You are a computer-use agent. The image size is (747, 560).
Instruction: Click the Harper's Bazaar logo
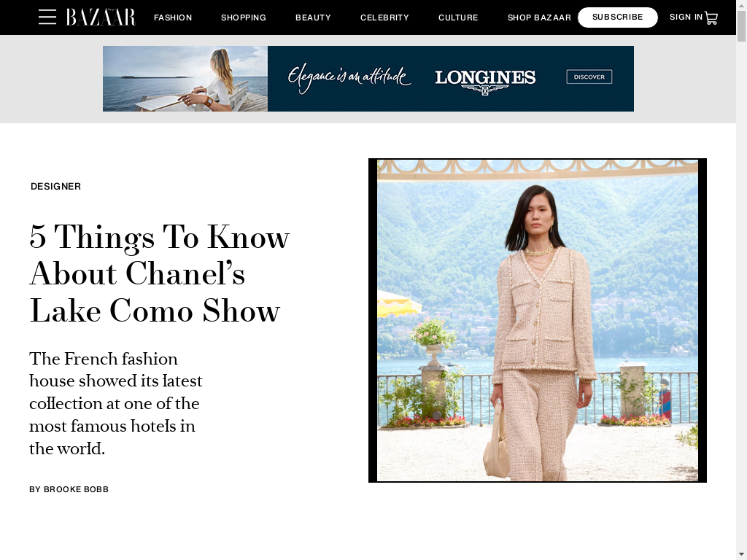(x=101, y=17)
